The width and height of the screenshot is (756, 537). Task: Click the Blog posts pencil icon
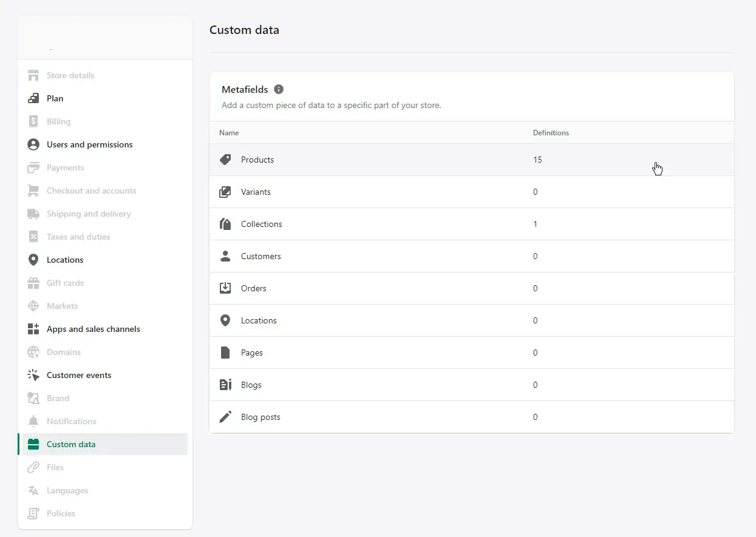coord(225,417)
